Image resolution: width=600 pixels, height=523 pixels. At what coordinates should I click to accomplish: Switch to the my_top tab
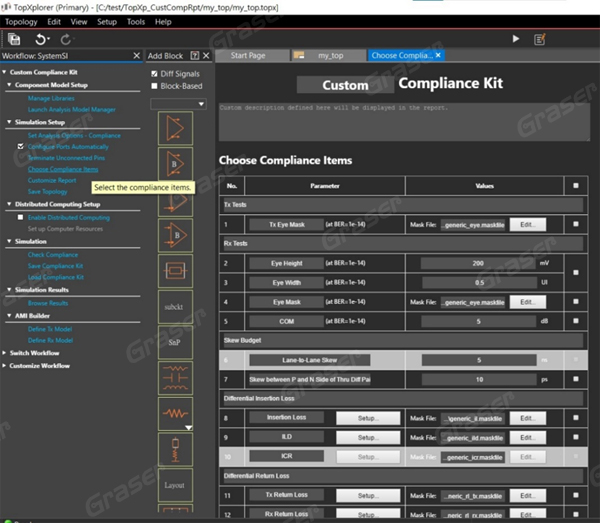(330, 55)
